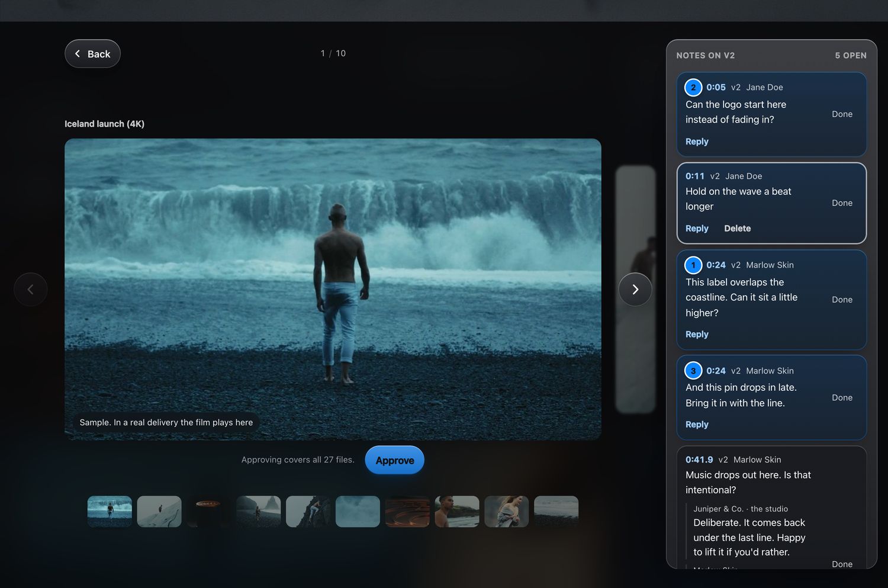Click the 'Iceland launch (4K)' title
Screen dimensions: 888x588
coord(104,124)
